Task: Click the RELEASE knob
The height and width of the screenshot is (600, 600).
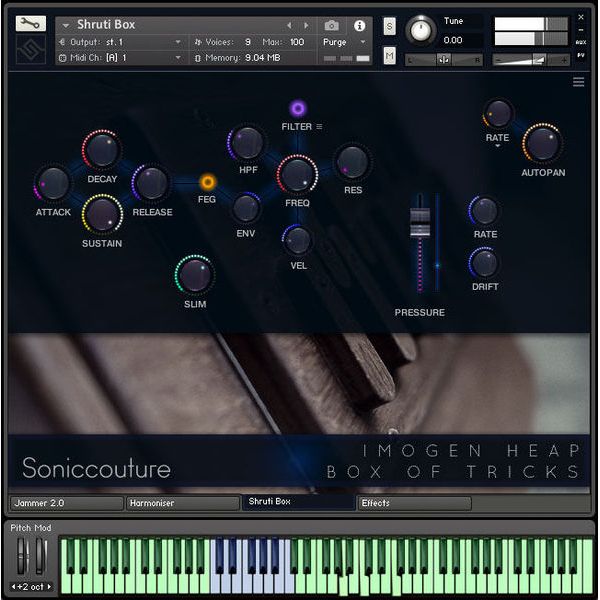Action: 152,183
